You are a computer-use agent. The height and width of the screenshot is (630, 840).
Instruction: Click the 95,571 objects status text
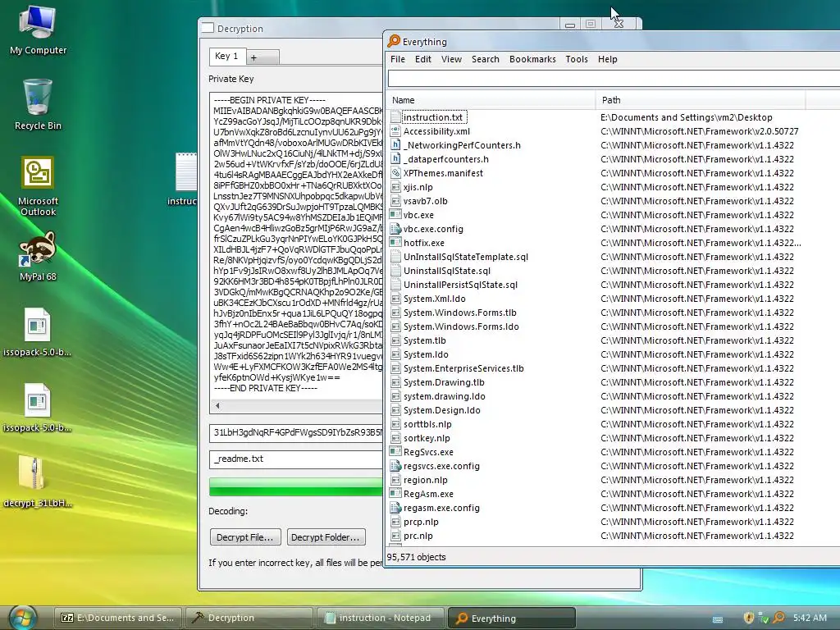(x=416, y=557)
